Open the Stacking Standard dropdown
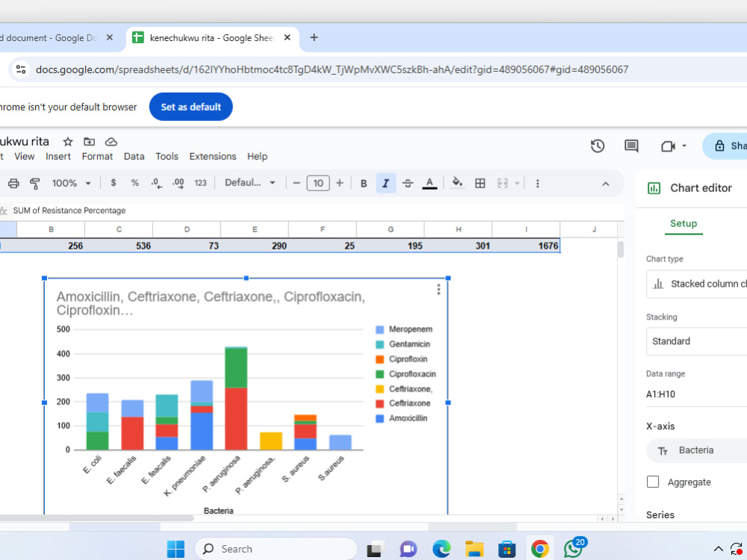747x560 pixels. [696, 341]
